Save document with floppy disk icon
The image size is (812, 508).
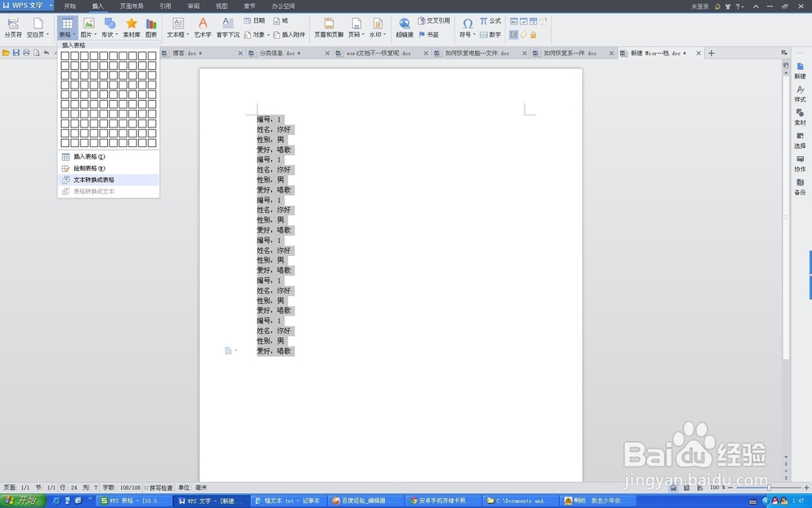16,53
